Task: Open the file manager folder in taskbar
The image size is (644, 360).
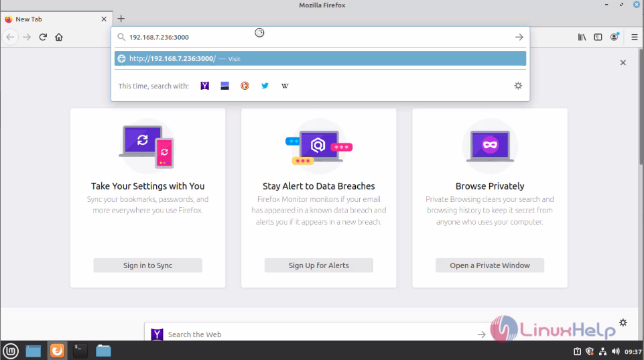Action: [x=103, y=351]
